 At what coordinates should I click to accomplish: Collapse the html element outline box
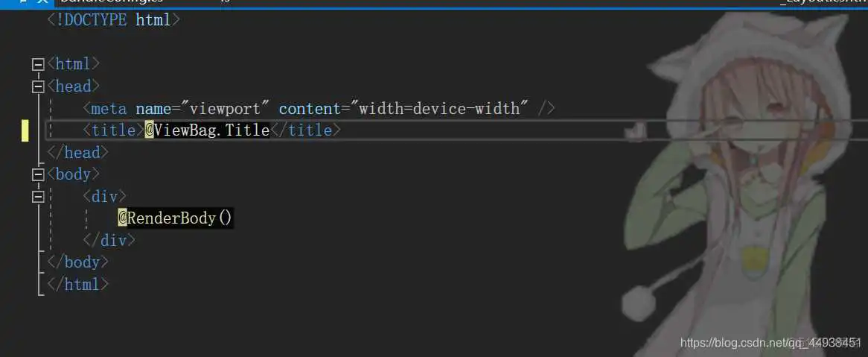pos(38,65)
